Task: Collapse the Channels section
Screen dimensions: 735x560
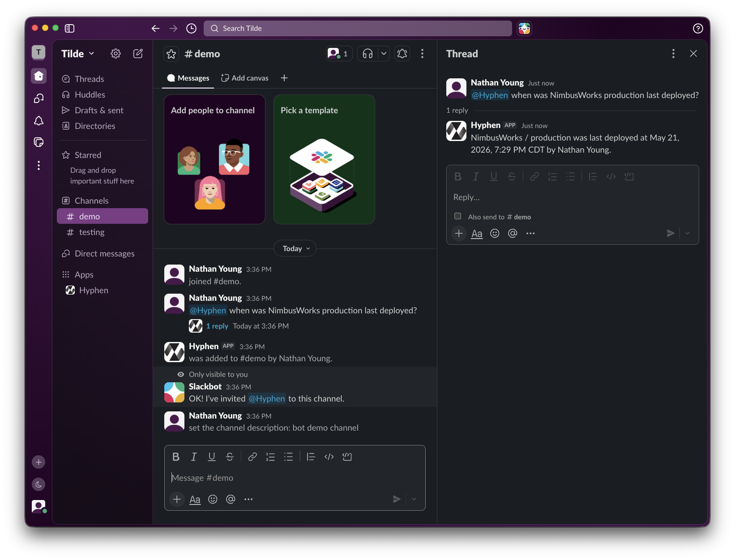Action: [91, 201]
